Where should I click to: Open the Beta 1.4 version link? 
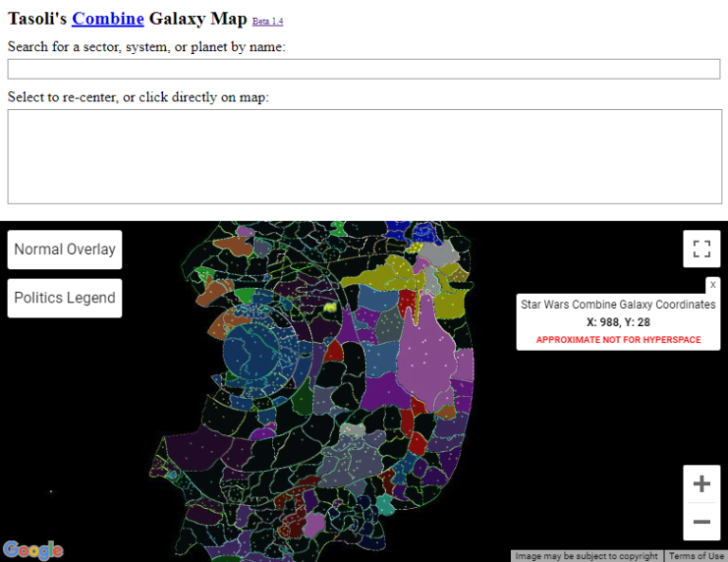(267, 21)
